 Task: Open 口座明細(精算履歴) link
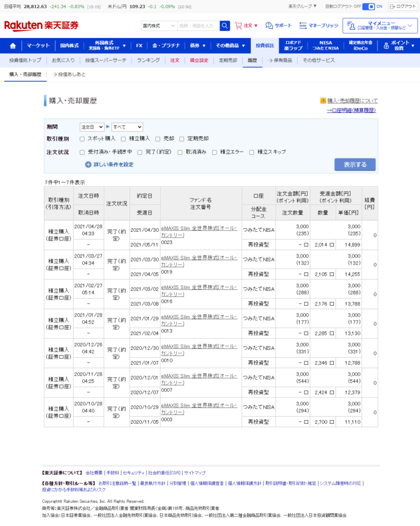click(351, 110)
